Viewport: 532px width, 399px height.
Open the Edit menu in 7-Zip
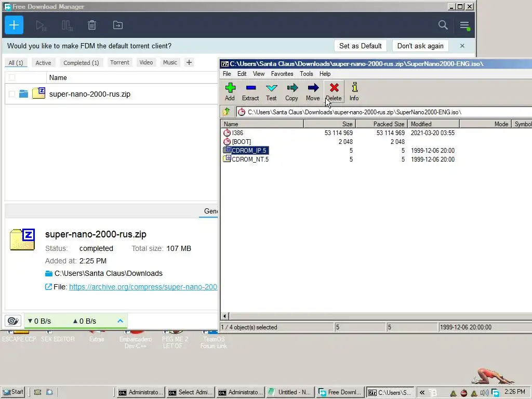(x=242, y=74)
